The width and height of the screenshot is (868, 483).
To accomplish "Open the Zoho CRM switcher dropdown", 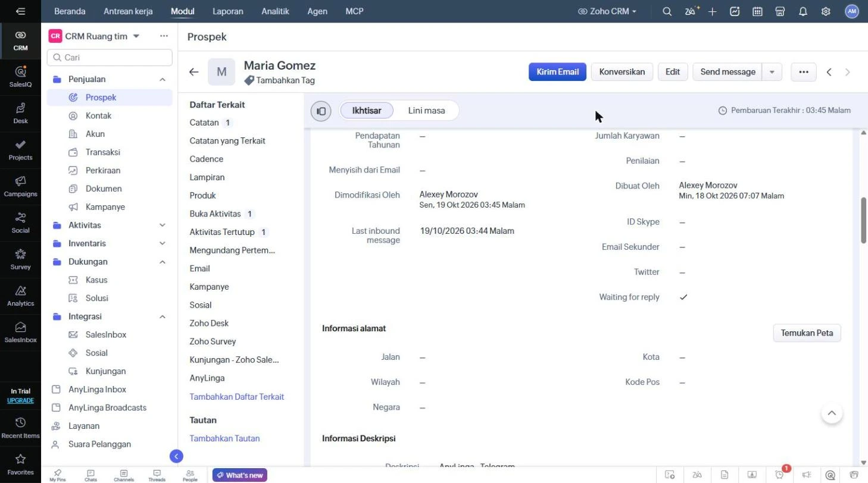I will point(607,11).
